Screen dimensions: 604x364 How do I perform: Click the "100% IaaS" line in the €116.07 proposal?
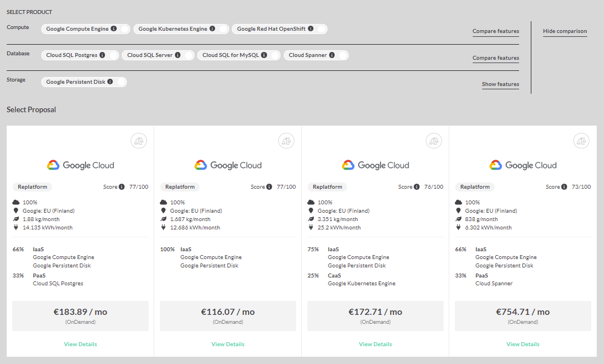click(175, 250)
